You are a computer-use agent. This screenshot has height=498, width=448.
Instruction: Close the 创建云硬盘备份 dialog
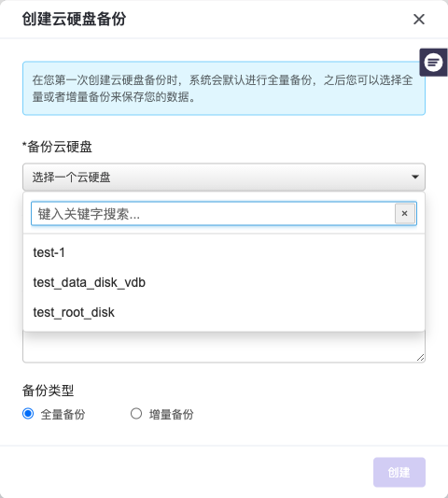point(419,19)
